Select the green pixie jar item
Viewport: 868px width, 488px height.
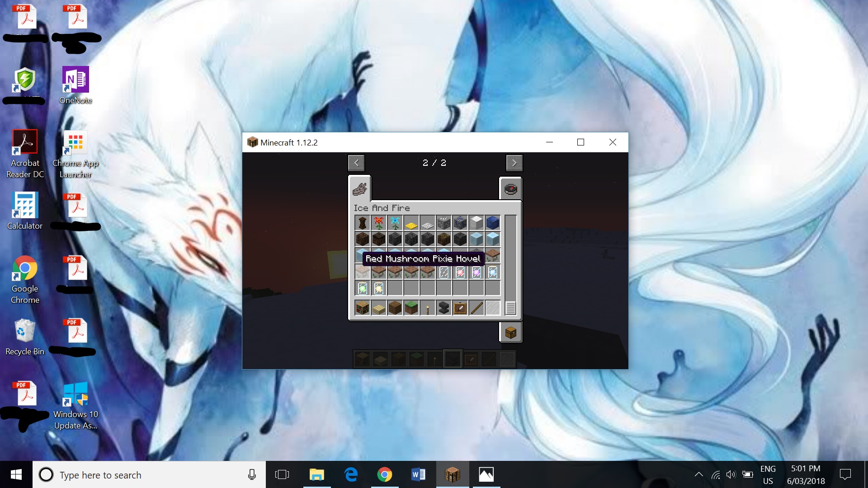[x=363, y=287]
